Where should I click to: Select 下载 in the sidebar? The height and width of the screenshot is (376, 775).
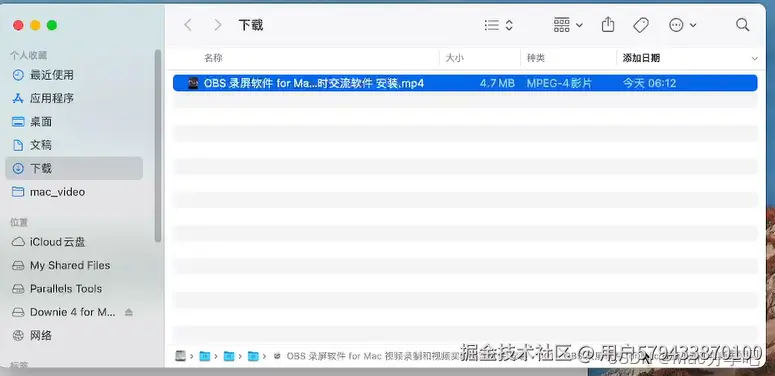pos(74,168)
